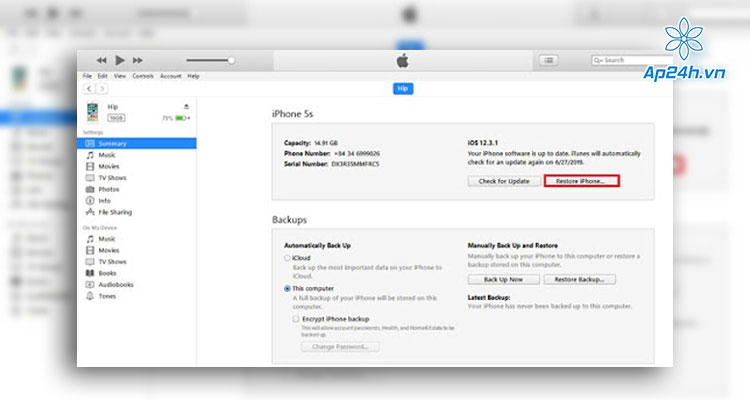Start playback with the Play button
This screenshot has height=400, width=750.
coord(120,60)
